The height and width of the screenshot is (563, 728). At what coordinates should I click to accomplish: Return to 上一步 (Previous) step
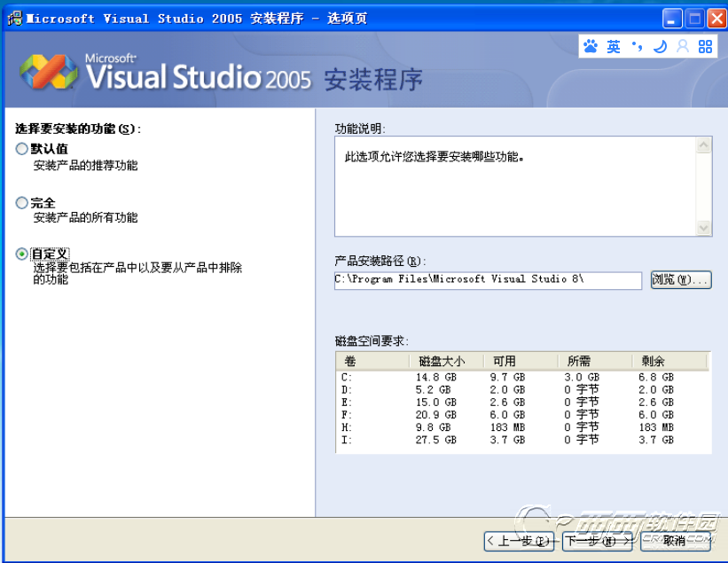coord(520,541)
